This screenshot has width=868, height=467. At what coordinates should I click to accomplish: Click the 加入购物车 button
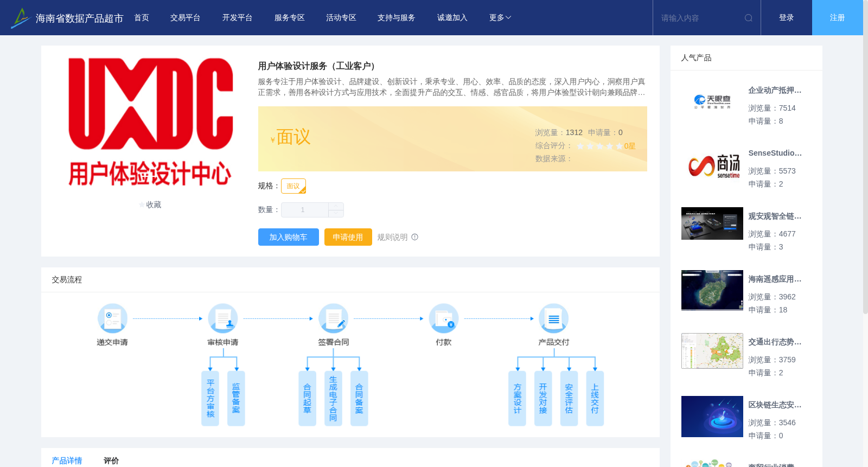coord(289,237)
